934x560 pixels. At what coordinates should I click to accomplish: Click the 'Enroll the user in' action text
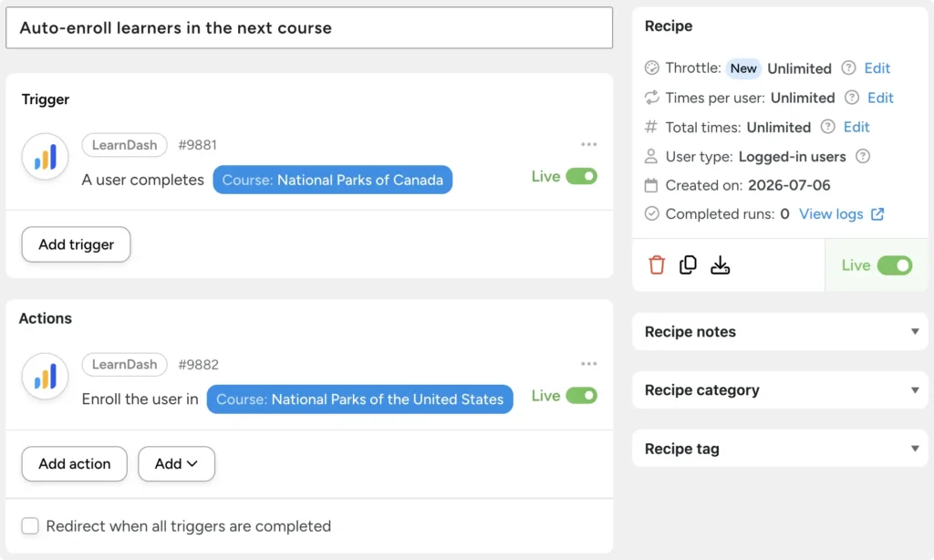tap(140, 399)
